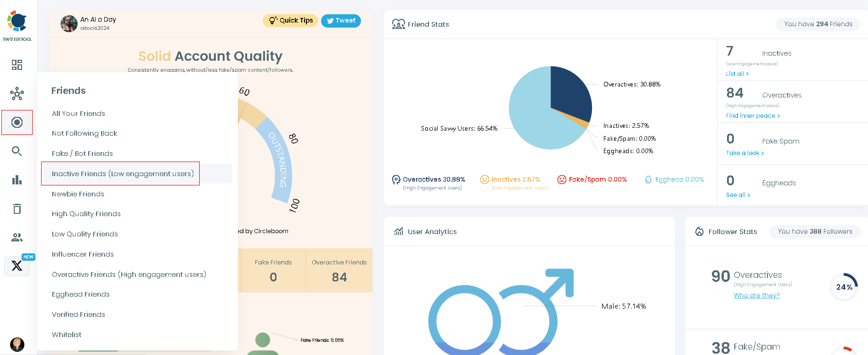Open Not Following Back menu item
Viewport: 868px width, 355px height.
(x=85, y=133)
